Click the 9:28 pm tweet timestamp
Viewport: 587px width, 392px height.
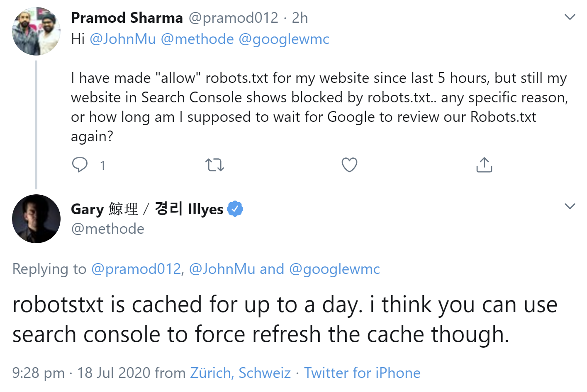tap(38, 373)
